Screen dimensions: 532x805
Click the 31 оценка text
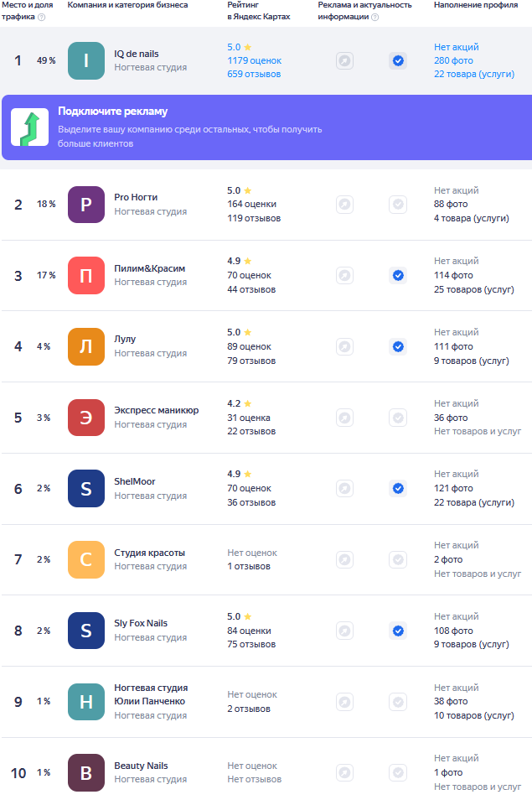[x=249, y=418]
